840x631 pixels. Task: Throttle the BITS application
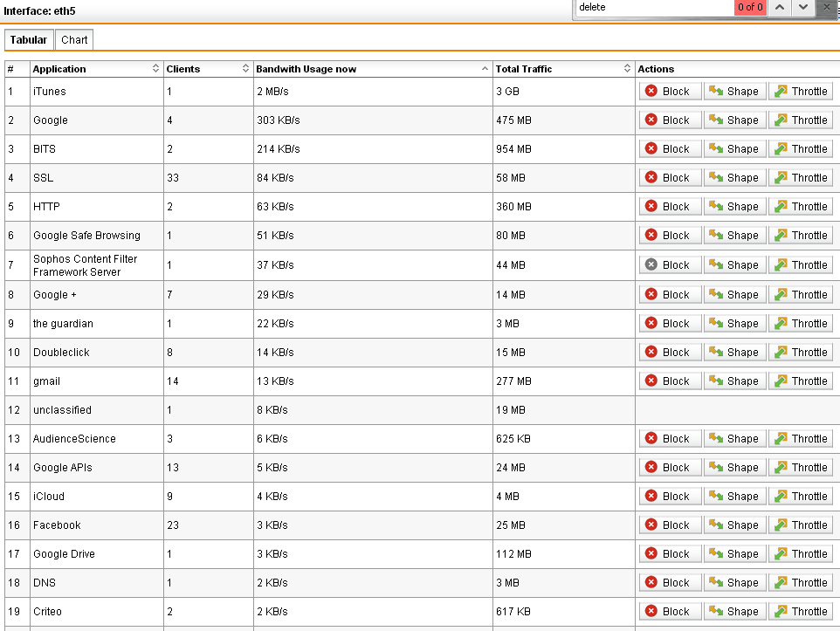(x=800, y=149)
